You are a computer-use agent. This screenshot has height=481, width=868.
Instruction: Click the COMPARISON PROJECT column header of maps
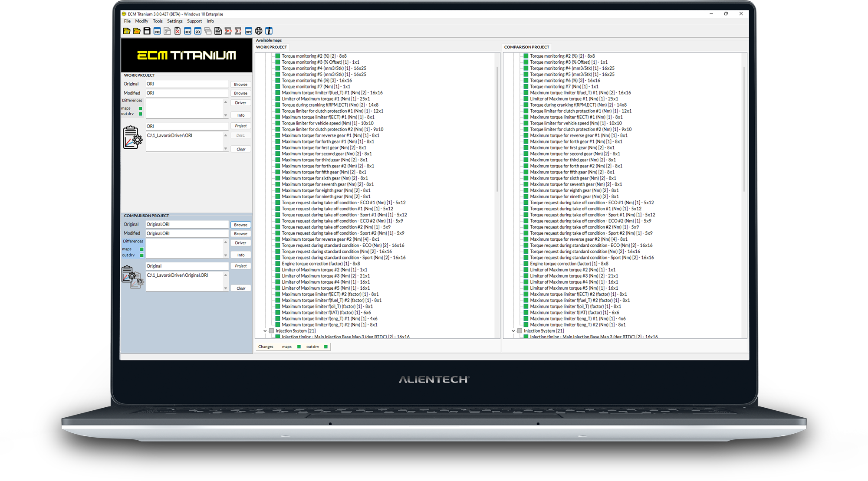526,47
